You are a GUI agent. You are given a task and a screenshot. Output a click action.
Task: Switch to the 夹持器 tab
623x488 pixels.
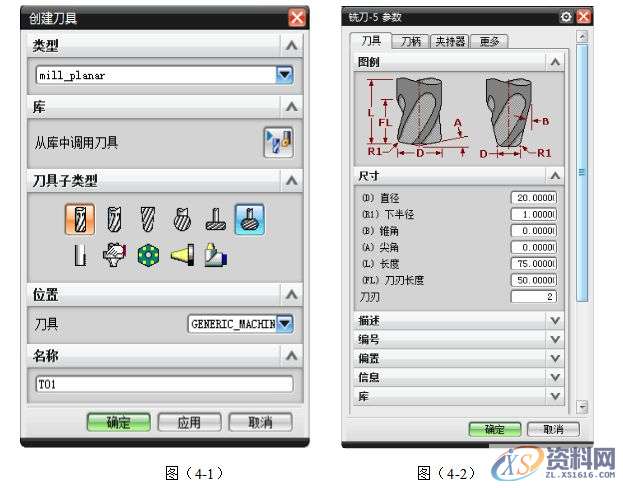(x=450, y=41)
